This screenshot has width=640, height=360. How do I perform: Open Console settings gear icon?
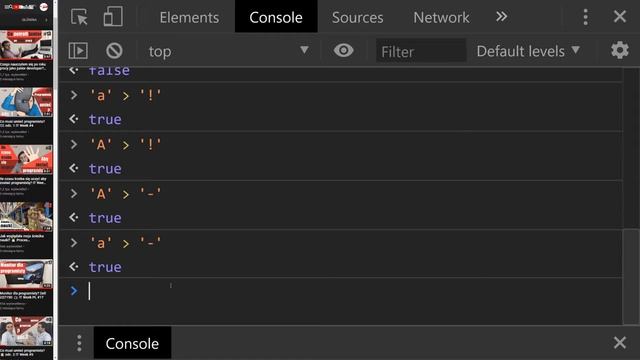pos(620,51)
